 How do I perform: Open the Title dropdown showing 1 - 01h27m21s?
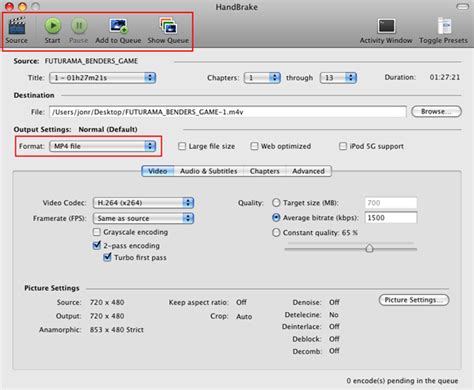pos(103,78)
